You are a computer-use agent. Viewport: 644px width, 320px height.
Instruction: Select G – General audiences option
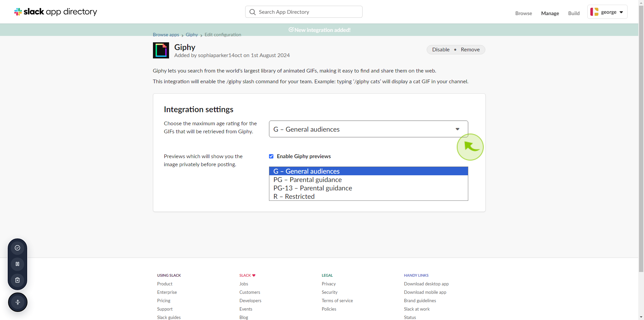pyautogui.click(x=368, y=171)
